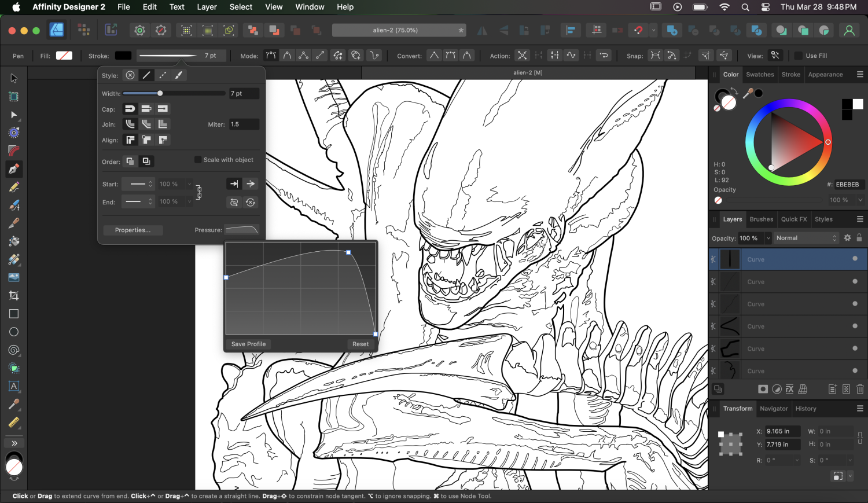The image size is (868, 503).
Task: Select the Ellipse tool
Action: pos(14,332)
